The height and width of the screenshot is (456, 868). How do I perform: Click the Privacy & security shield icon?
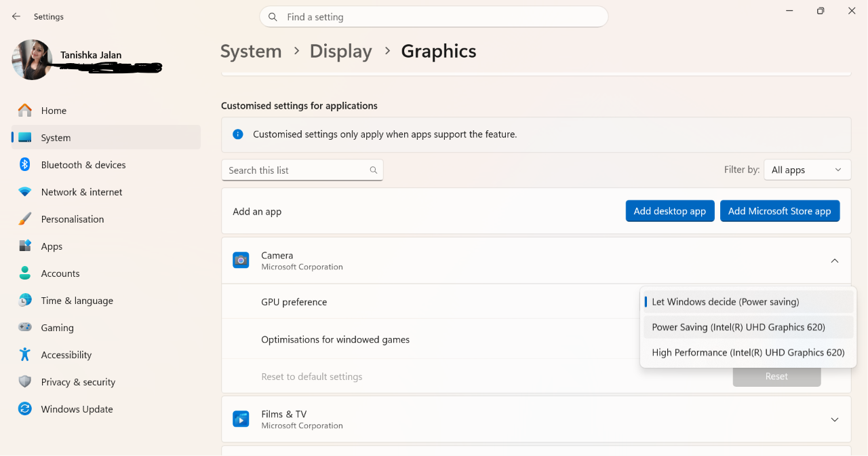point(25,381)
